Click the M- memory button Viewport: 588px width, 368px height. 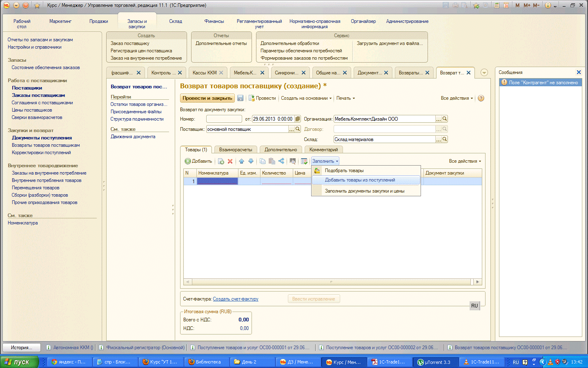536,5
